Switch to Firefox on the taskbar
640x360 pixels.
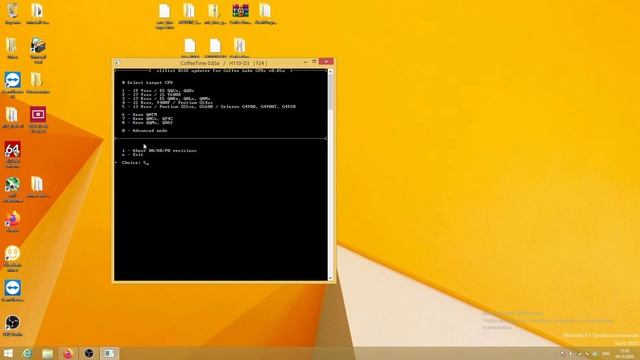tap(68, 353)
